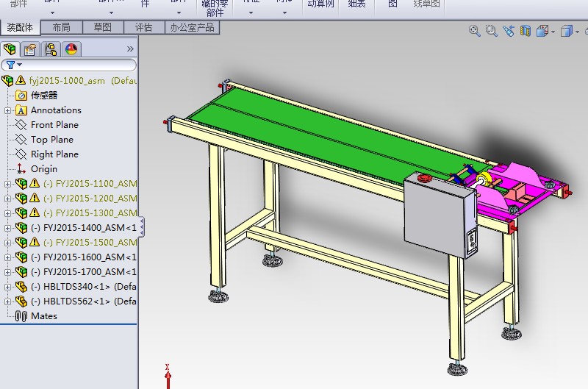Click the Zoom to Fit icon
Screen dimensions: 588x389
point(475,31)
